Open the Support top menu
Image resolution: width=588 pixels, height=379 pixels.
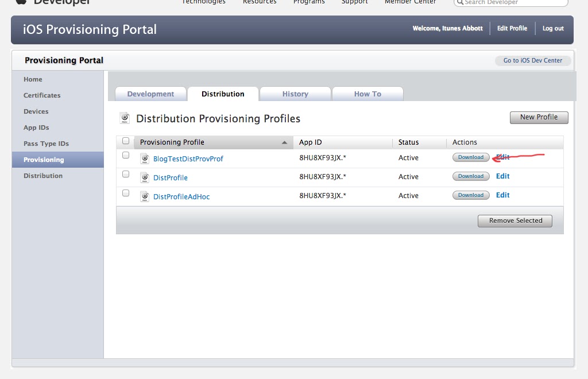click(355, 2)
